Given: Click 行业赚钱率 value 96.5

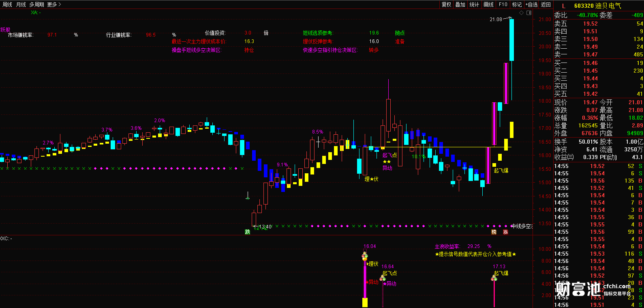Looking at the screenshot, I should tap(151, 35).
